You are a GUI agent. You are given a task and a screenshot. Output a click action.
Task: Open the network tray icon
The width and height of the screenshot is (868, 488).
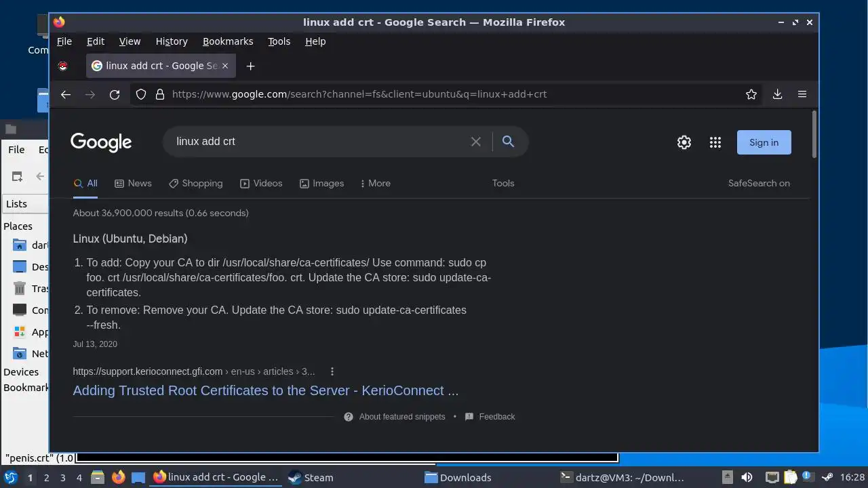(x=772, y=478)
